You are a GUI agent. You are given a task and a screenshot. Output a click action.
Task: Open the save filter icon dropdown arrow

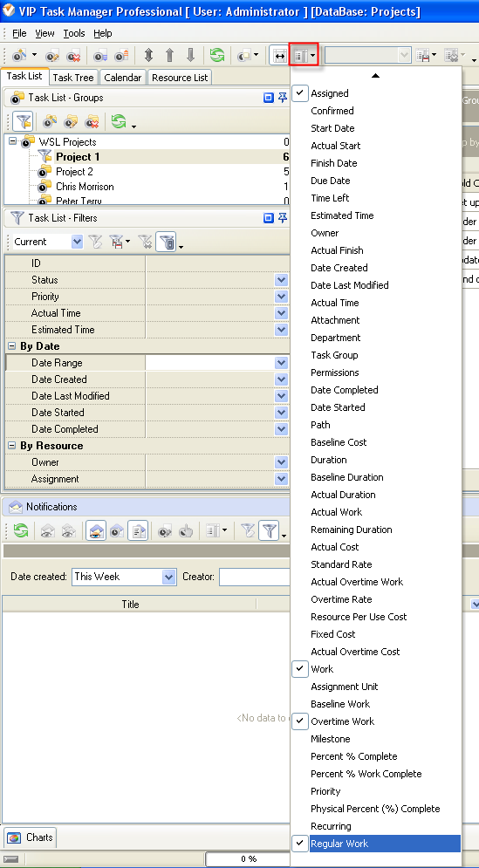point(128,242)
